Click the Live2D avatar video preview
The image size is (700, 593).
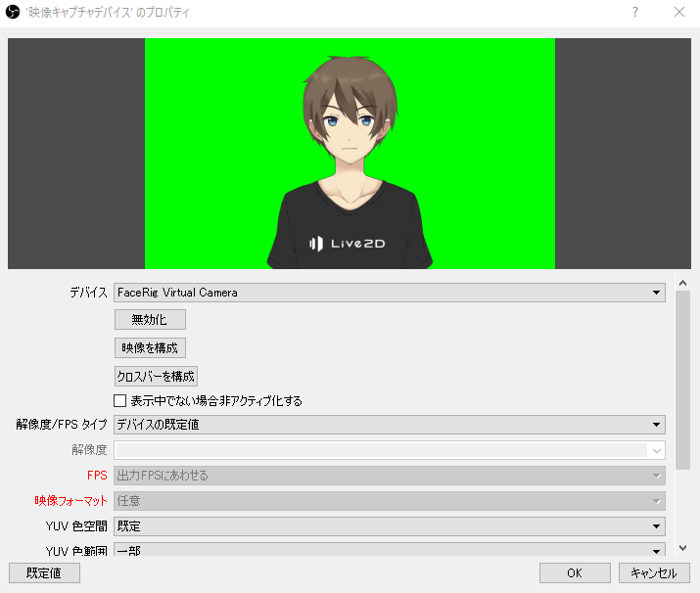350,154
